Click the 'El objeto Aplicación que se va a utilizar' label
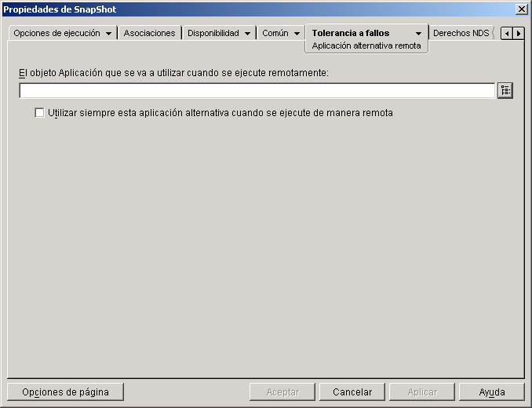This screenshot has height=408, width=532. (173, 73)
